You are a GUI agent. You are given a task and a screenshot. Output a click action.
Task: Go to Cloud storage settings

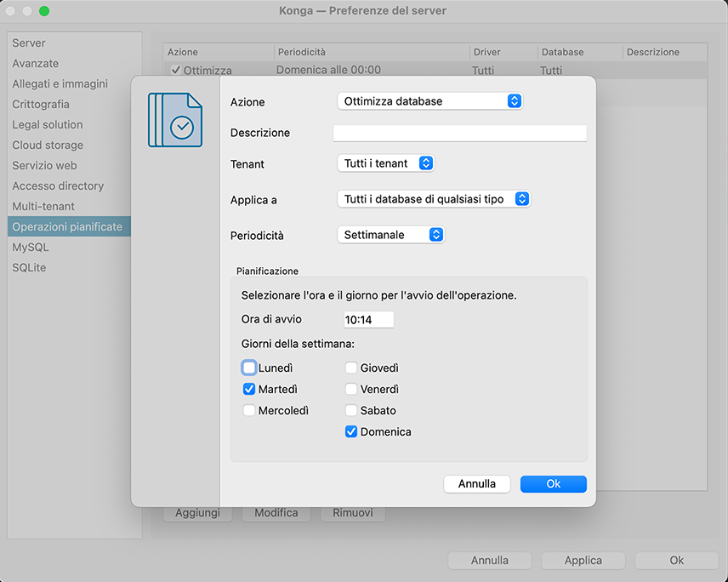coord(48,145)
